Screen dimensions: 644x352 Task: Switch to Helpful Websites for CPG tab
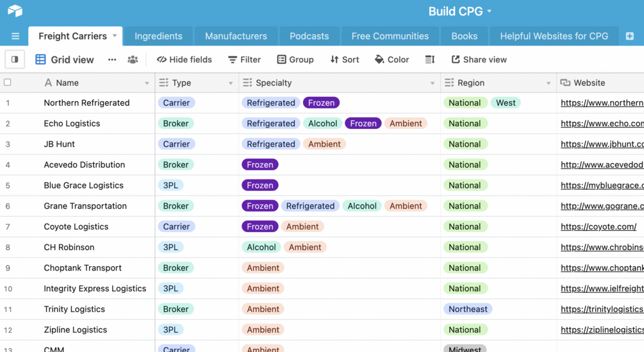(554, 36)
